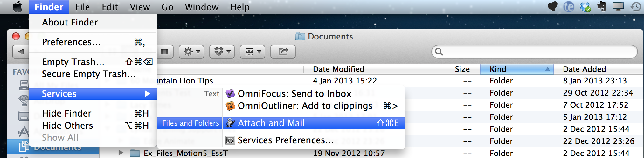Open the Apple menu
Screen dimensions: 644x158
(x=17, y=7)
